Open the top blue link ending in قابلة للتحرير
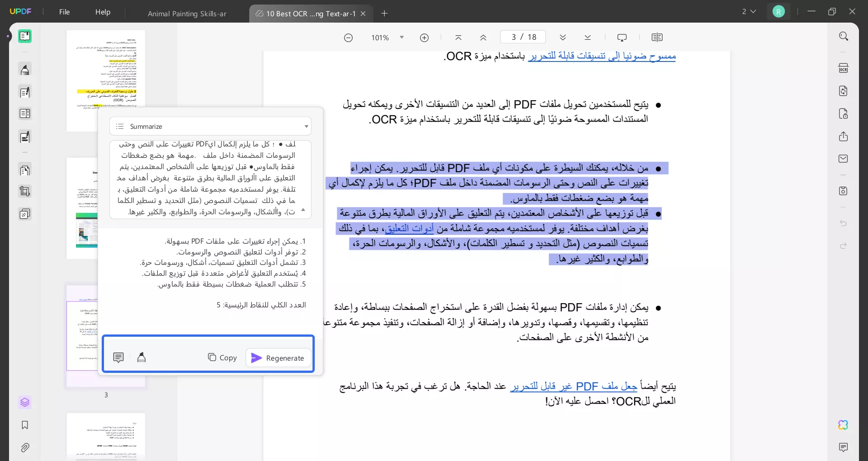This screenshot has height=461, width=868. [x=602, y=56]
